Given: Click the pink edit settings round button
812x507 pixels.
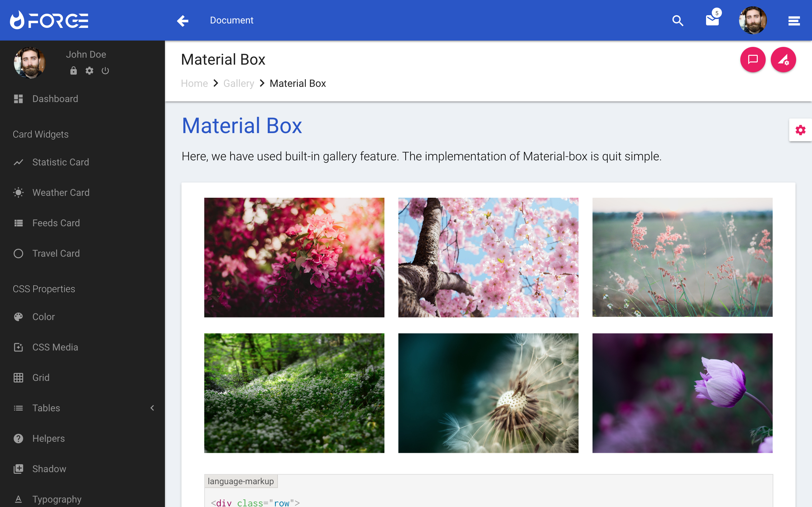Looking at the screenshot, I should click(x=783, y=60).
